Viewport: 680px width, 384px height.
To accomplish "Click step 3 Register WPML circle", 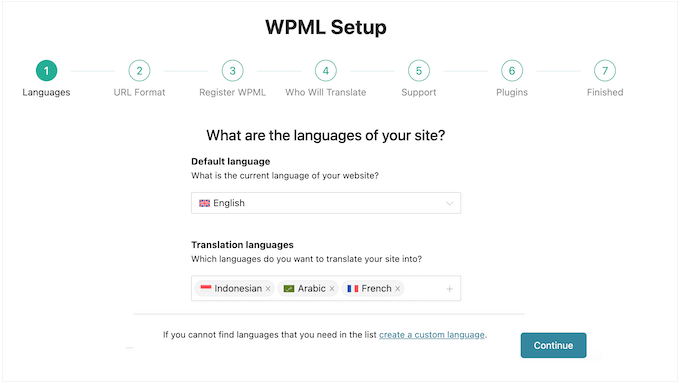I will tap(232, 71).
